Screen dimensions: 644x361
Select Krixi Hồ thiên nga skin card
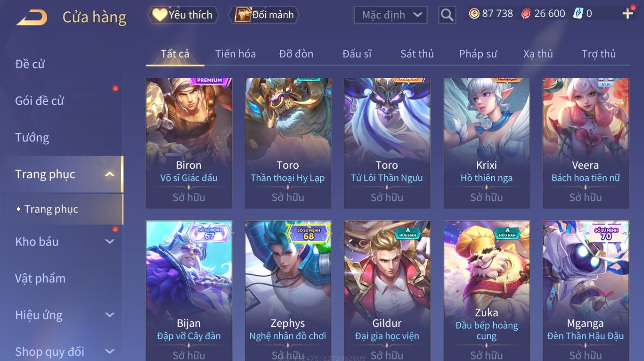[486, 143]
